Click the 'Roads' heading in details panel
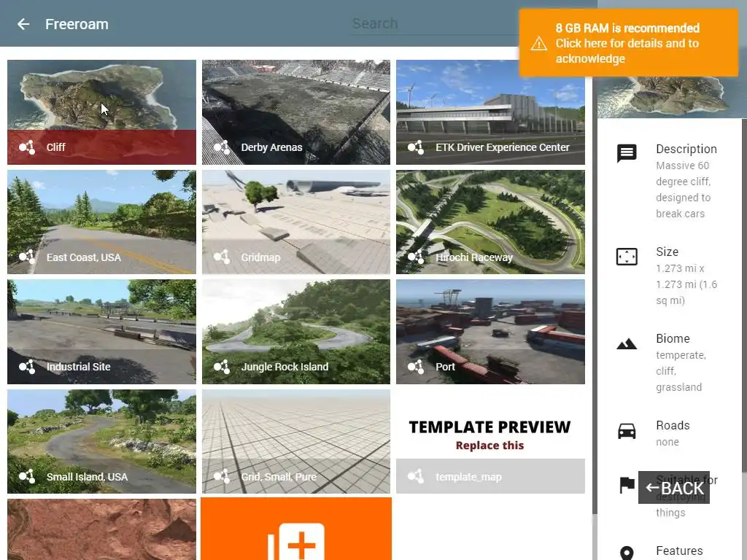 pos(673,425)
